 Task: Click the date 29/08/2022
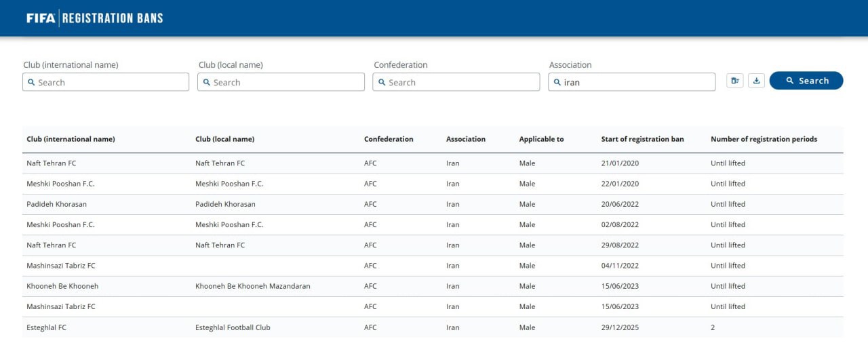pos(620,245)
